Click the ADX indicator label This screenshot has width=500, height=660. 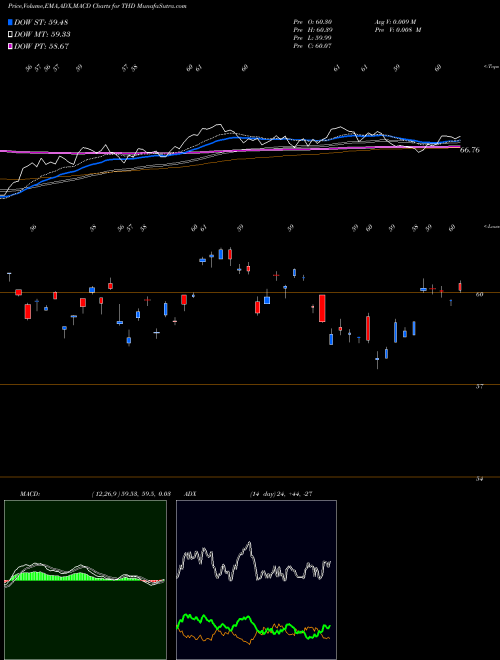coord(190,494)
